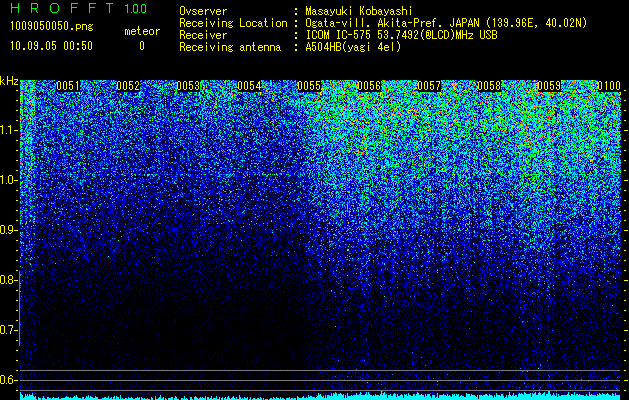Click the Ovserver field label
Viewport: 629px width, 400px height.
(x=203, y=11)
